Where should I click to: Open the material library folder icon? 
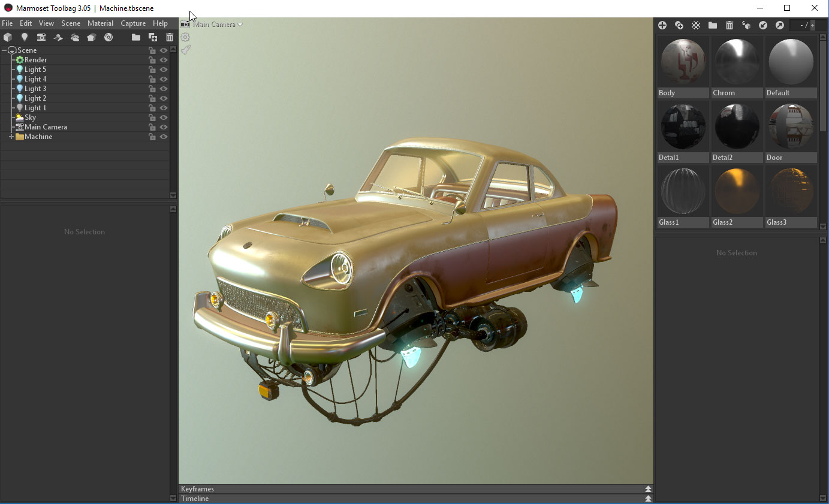712,25
